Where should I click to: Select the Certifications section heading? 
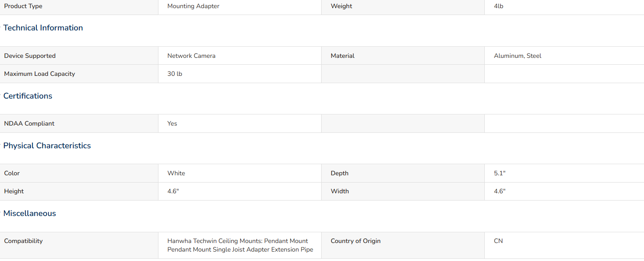point(28,96)
